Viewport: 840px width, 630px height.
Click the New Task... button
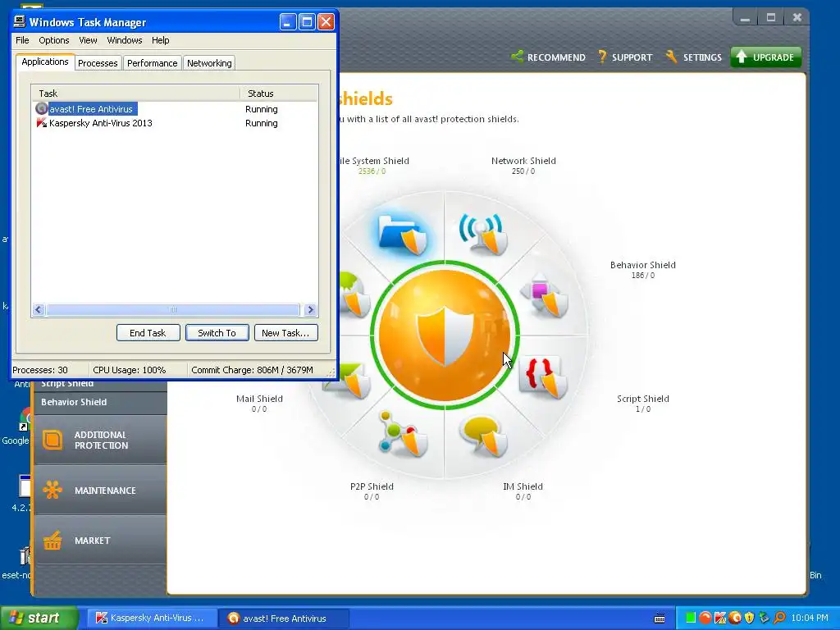285,333
